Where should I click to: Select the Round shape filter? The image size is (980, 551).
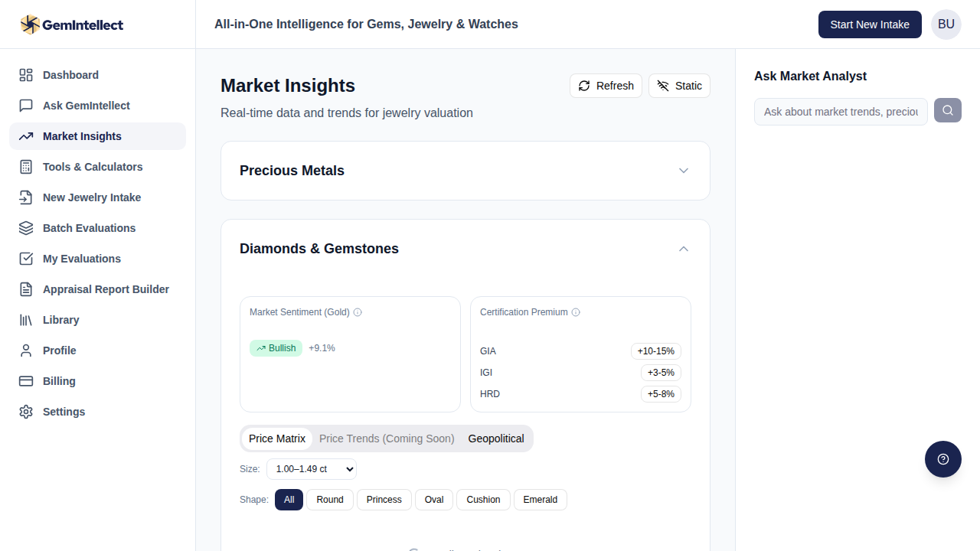(329, 500)
